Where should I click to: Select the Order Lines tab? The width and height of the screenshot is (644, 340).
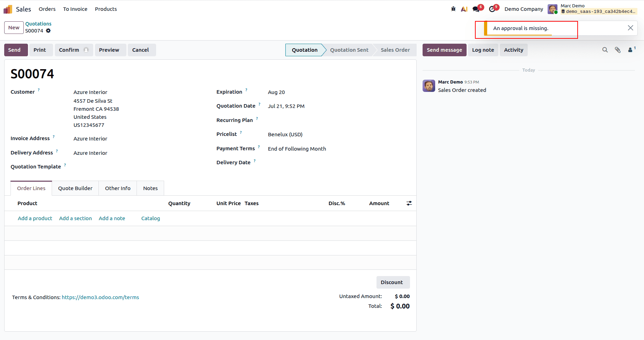(x=31, y=188)
